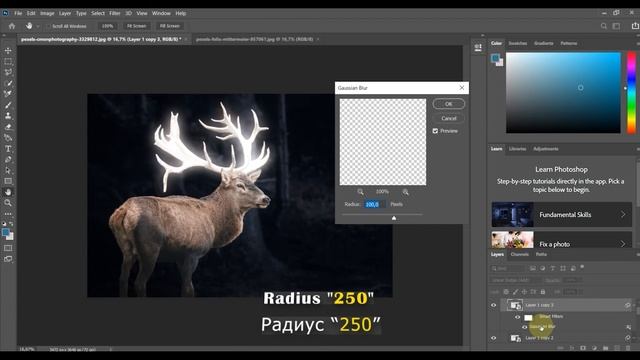This screenshot has height=360, width=640.
Task: Open the search magnifier in options bar
Action: 604,26
